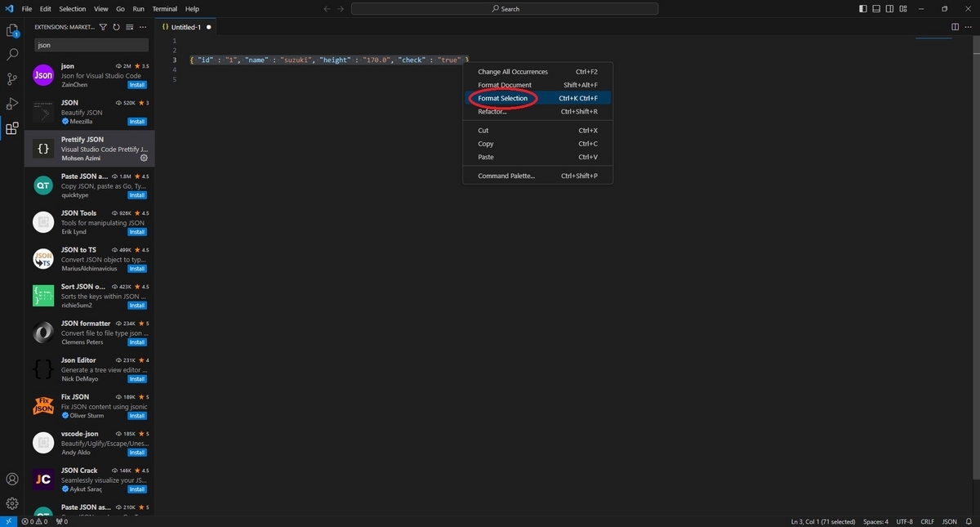The width and height of the screenshot is (980, 527).
Task: Open the Run and Debug view
Action: tap(12, 104)
